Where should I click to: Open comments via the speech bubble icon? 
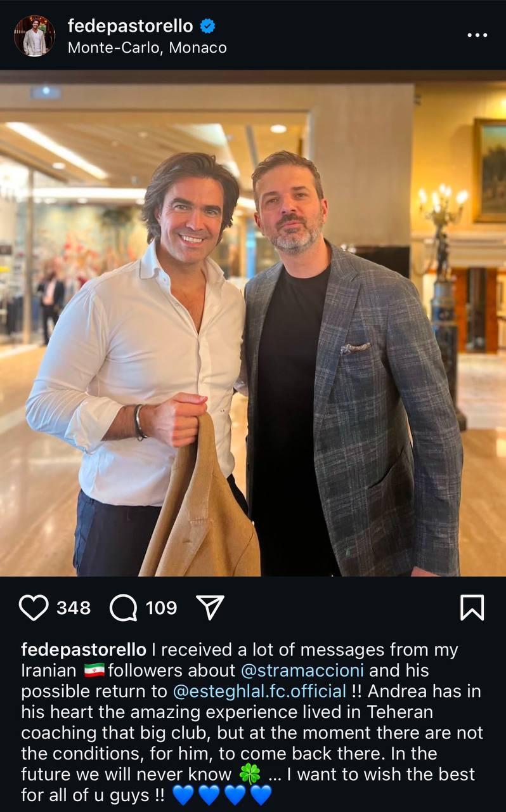click(123, 608)
